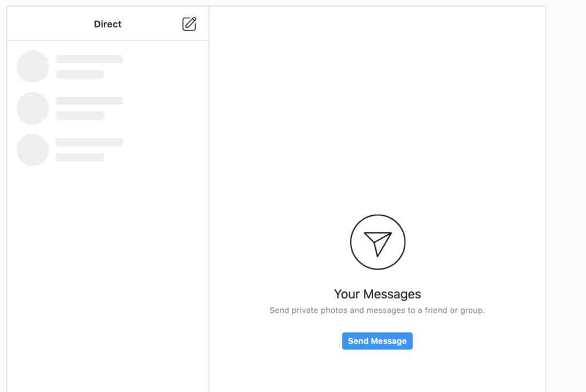Click the 'Send private photos and messages' text
This screenshot has width=586, height=392.
tap(377, 310)
